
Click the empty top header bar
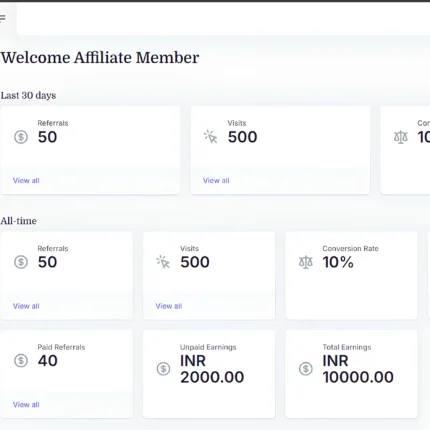[223, 19]
